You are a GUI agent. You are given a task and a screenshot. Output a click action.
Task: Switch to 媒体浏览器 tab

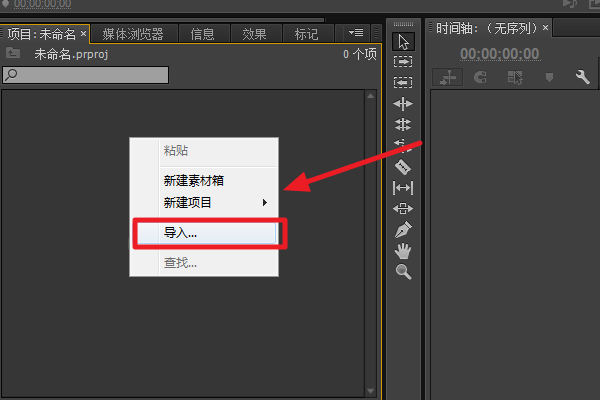[133, 34]
